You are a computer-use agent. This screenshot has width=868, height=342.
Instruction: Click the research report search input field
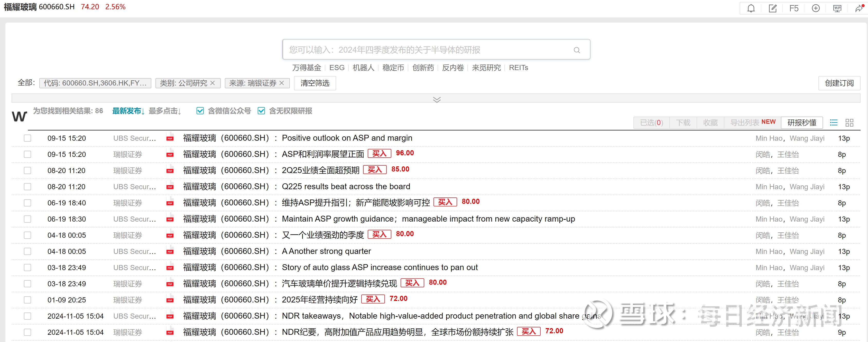pos(424,50)
